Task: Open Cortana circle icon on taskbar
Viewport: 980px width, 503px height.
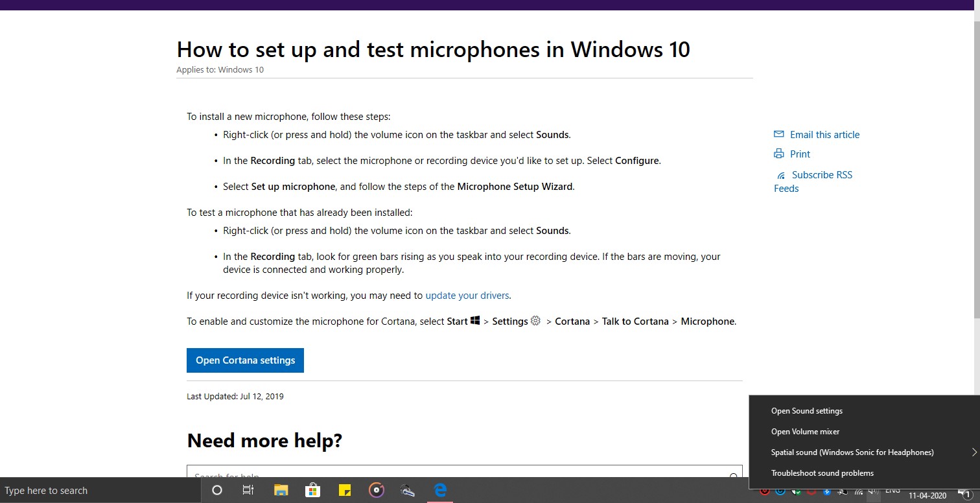Action: tap(217, 491)
